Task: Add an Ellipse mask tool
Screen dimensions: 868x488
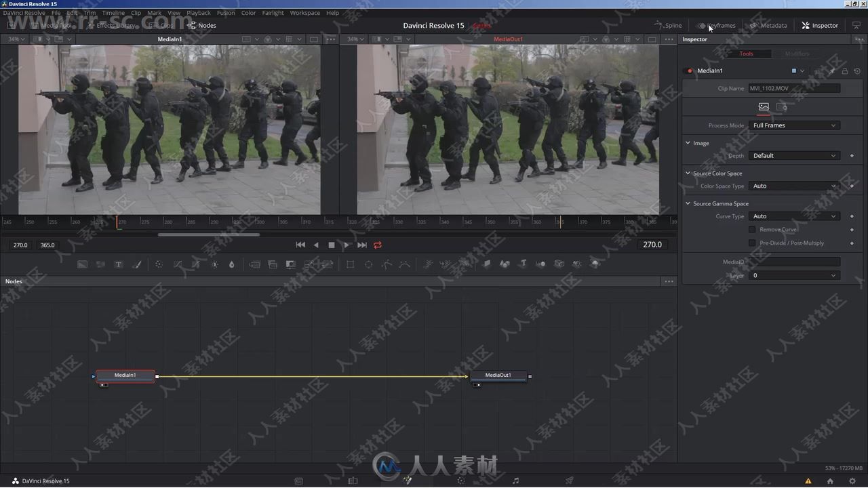Action: [369, 264]
